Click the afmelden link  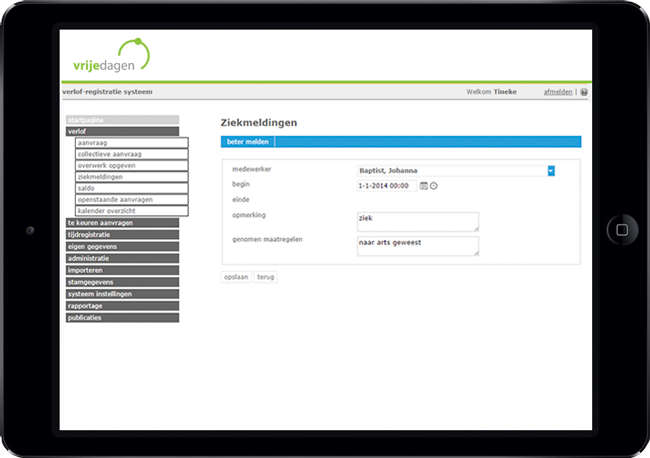(558, 92)
